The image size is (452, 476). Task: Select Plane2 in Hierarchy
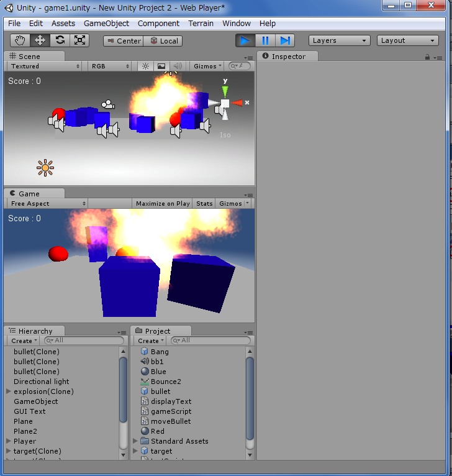pos(25,431)
